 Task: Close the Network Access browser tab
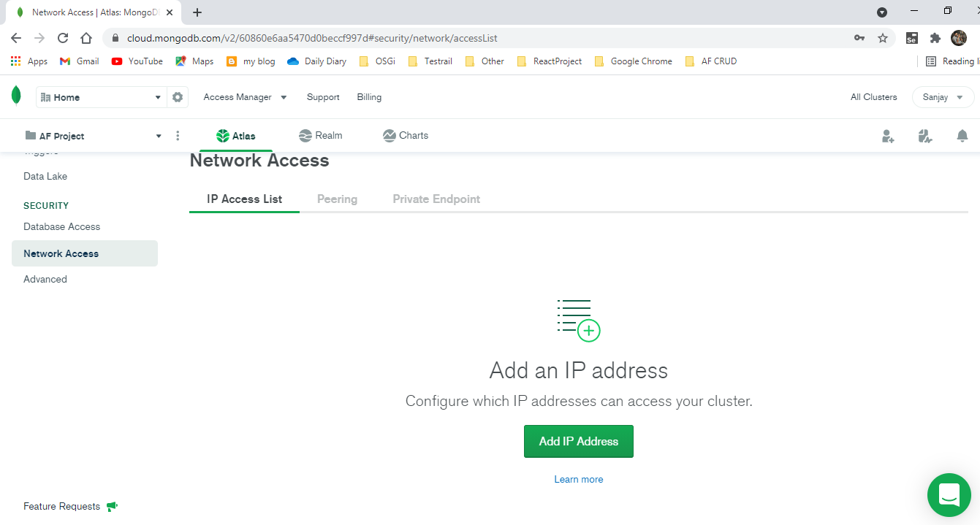170,12
